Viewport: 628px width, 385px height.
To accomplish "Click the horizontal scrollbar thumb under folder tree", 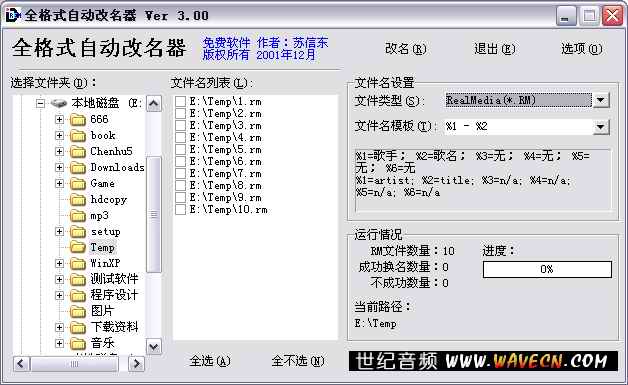I will [74, 364].
